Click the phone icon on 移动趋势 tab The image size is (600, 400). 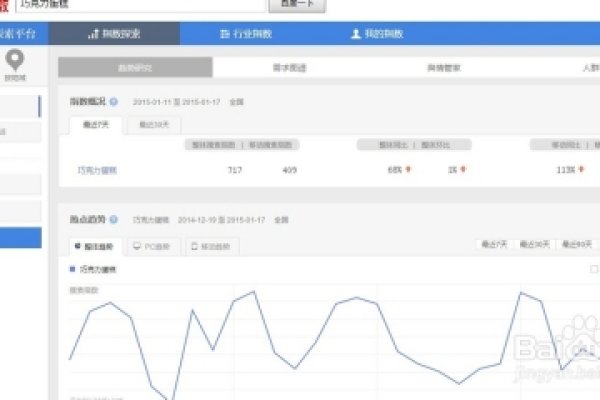coord(194,246)
